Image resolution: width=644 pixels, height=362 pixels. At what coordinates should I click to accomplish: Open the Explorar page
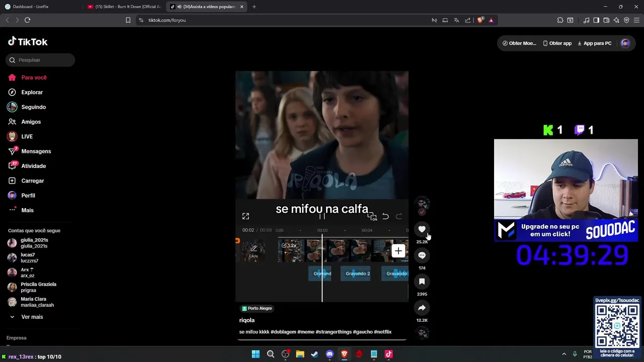(32, 93)
